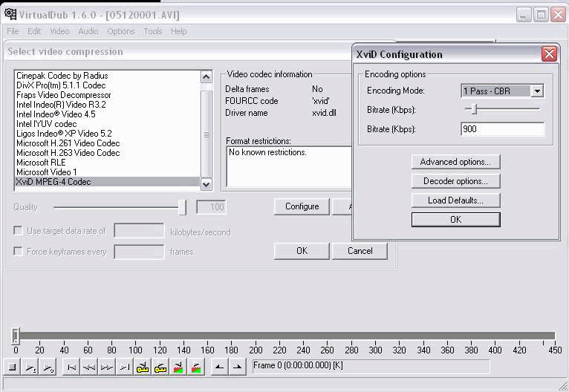Viewport: 569px width, 392px height.
Task: Select Microsoft H.263 Video Codec
Action: point(108,153)
